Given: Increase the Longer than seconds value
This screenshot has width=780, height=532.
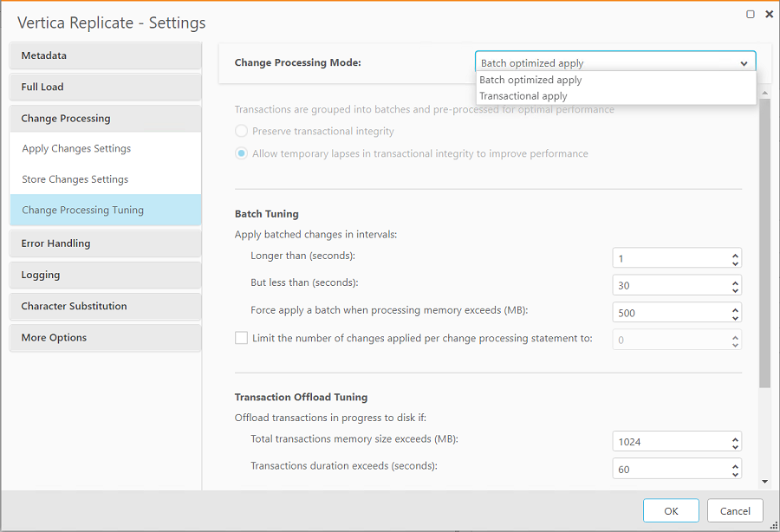Looking at the screenshot, I should pyautogui.click(x=736, y=254).
